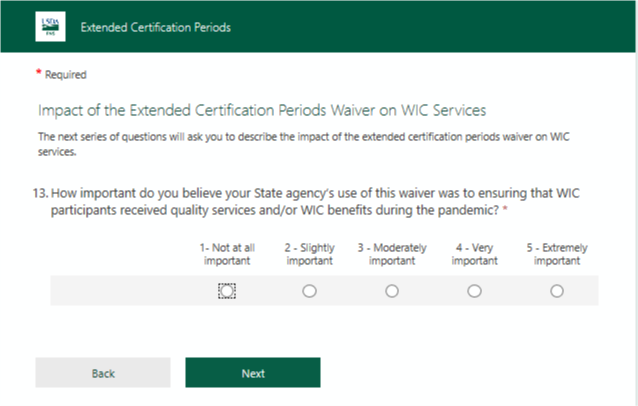Click the Extended Certification Periods header title
The image size is (638, 406).
point(155,27)
